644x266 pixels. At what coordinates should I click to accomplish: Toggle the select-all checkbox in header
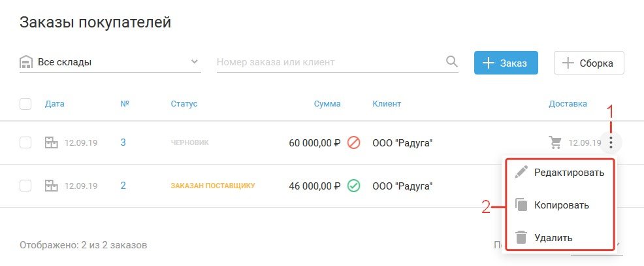pos(25,103)
